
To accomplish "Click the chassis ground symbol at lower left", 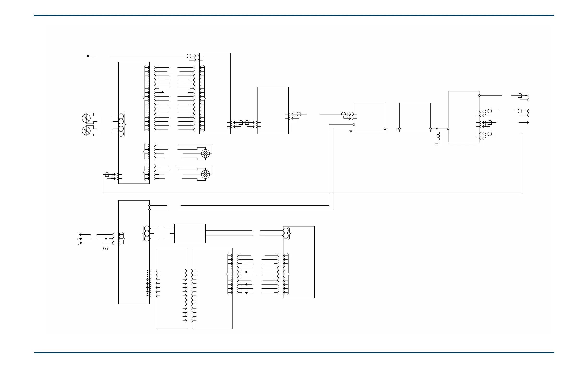I will point(105,249).
